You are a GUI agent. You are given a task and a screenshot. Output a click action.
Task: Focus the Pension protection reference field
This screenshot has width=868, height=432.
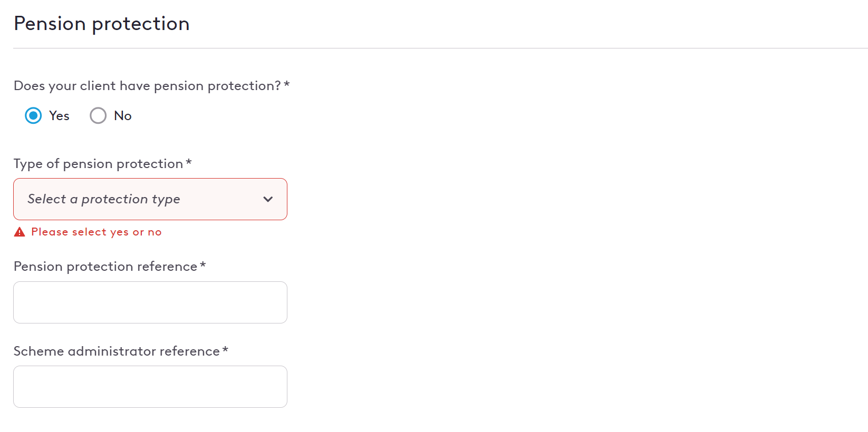[x=150, y=302]
